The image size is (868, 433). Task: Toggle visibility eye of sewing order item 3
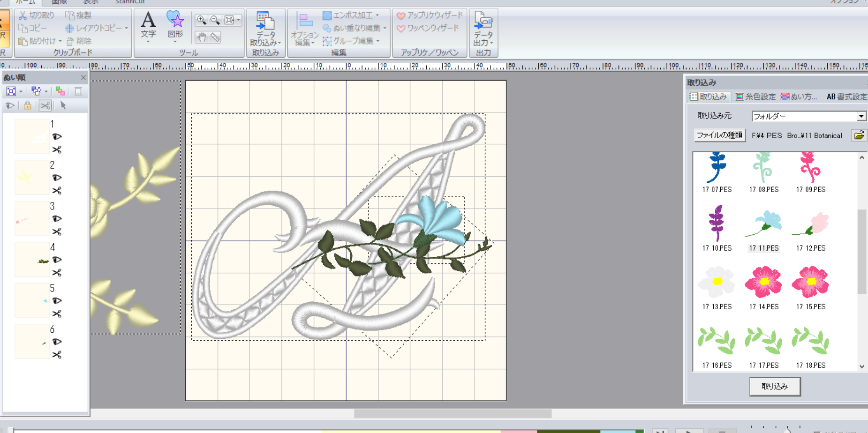coord(57,219)
